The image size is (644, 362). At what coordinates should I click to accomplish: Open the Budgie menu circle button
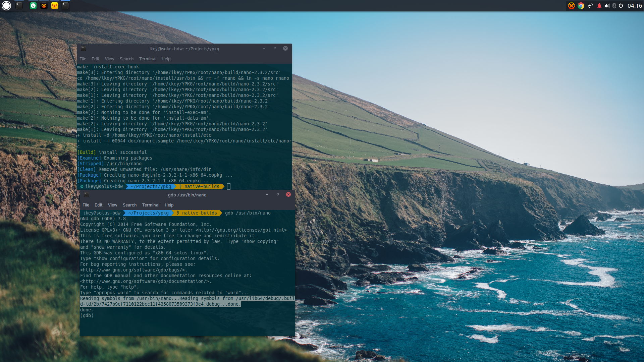(6, 6)
